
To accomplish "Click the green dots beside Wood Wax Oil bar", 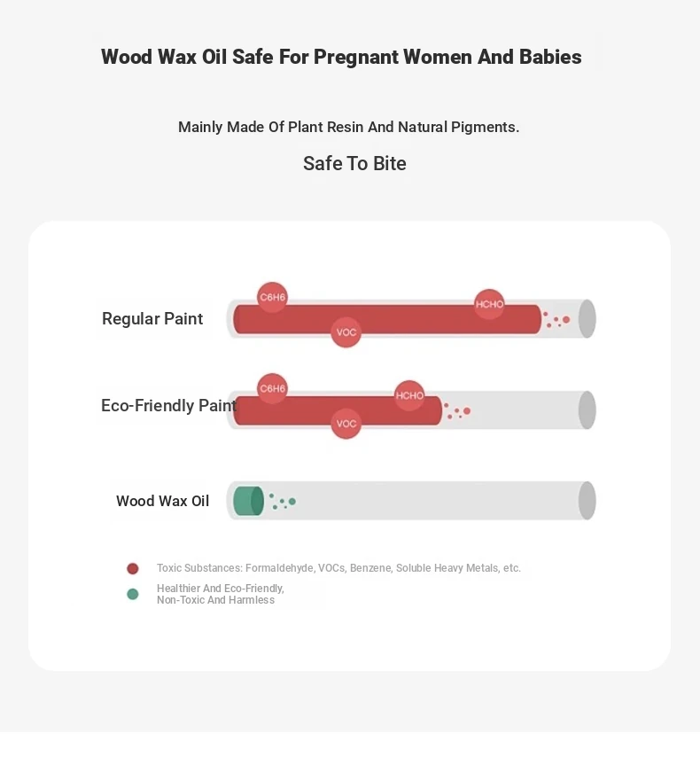I will pos(283,502).
